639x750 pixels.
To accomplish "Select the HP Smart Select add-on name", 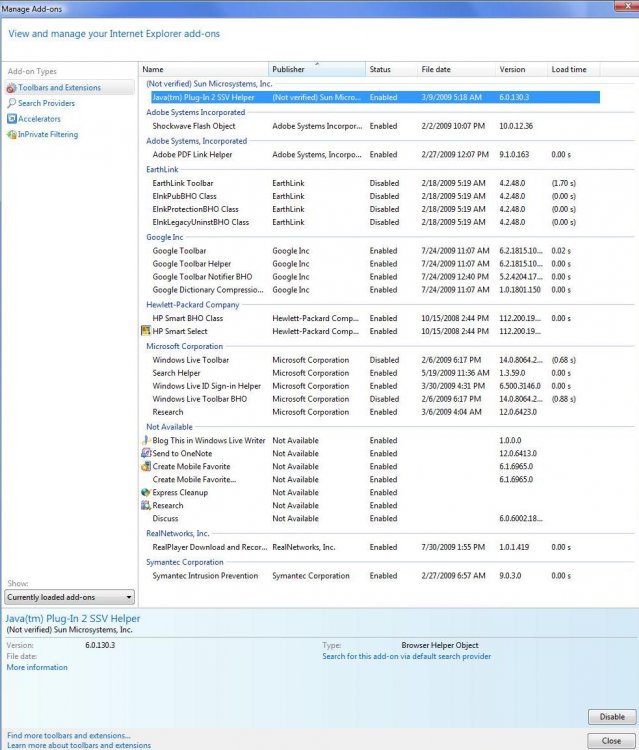I will 180,331.
